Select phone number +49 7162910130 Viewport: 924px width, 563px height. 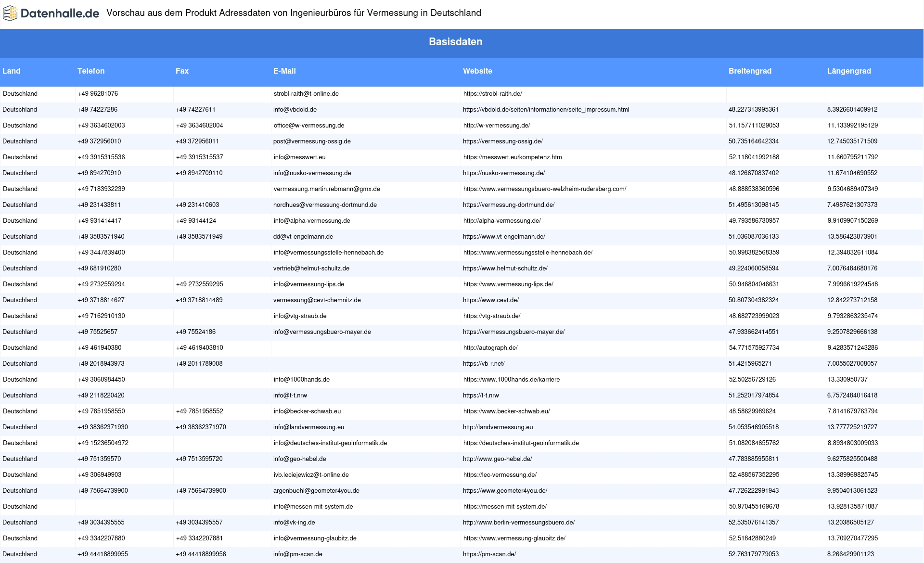click(102, 316)
